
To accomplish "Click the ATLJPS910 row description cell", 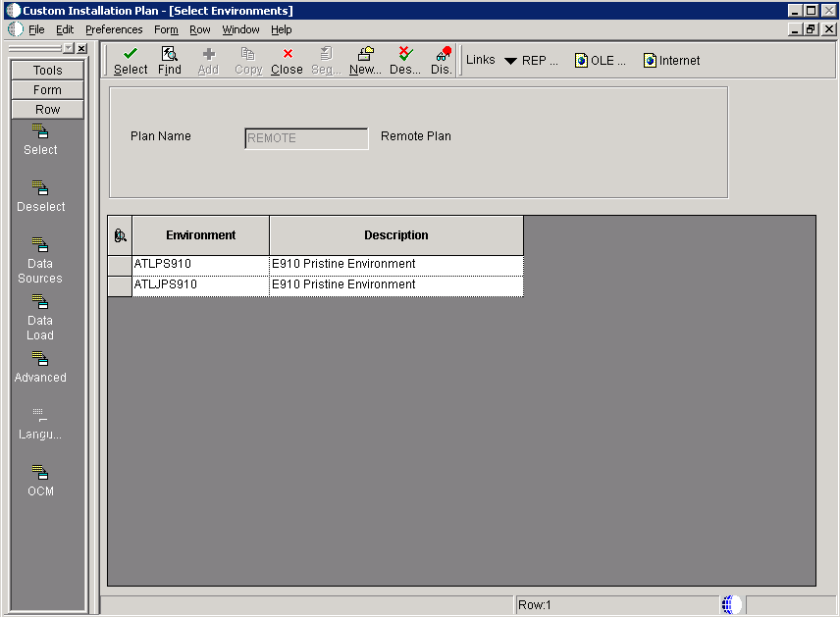I will (396, 286).
